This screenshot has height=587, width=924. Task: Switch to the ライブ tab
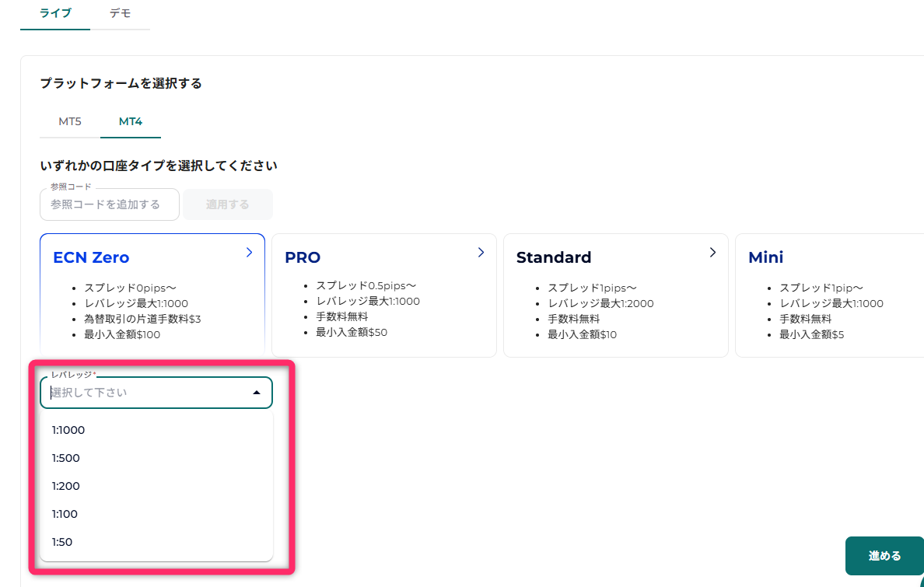pos(55,13)
